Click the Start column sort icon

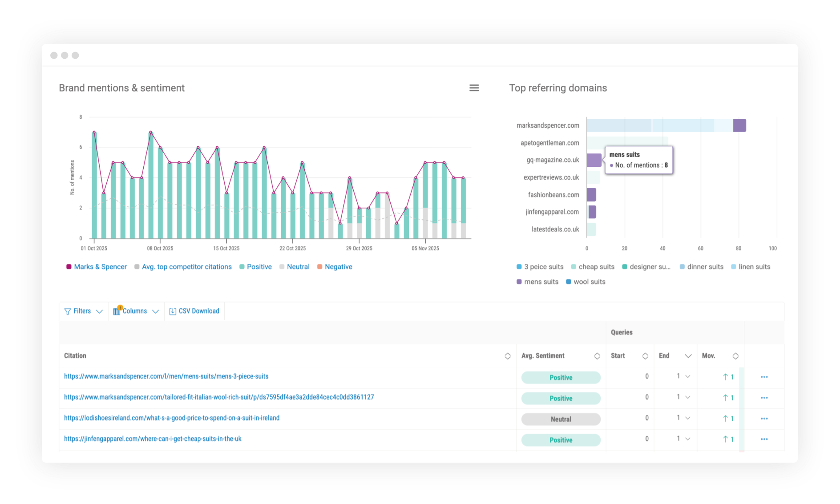645,356
